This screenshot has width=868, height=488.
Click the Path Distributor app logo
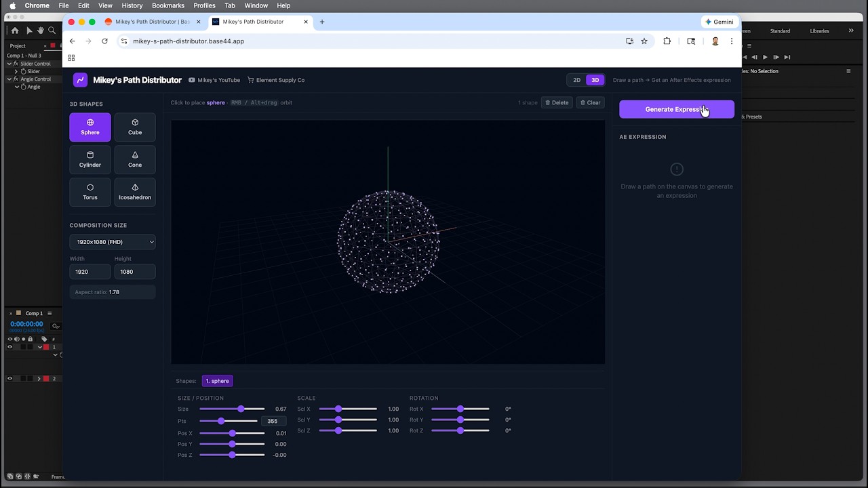tap(80, 80)
